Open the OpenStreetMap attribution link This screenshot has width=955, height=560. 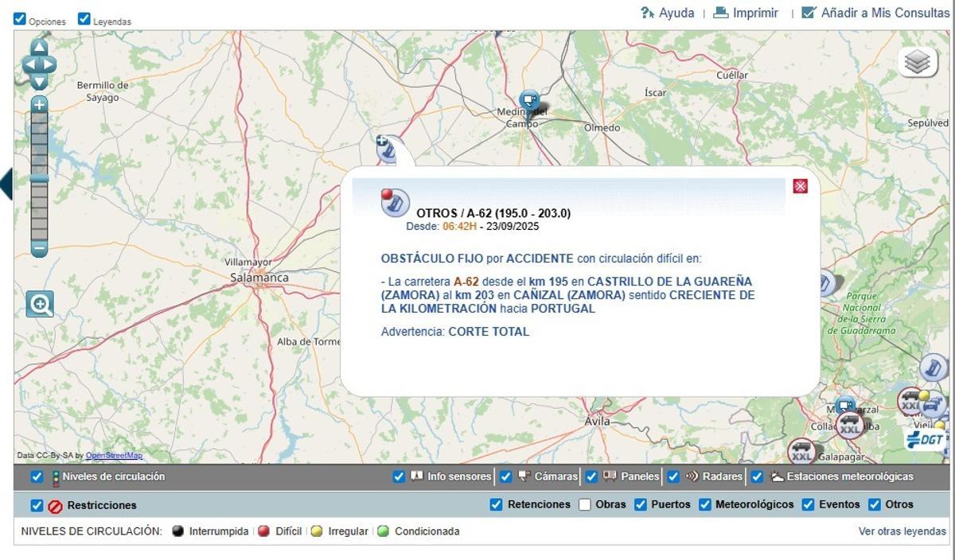click(x=114, y=456)
